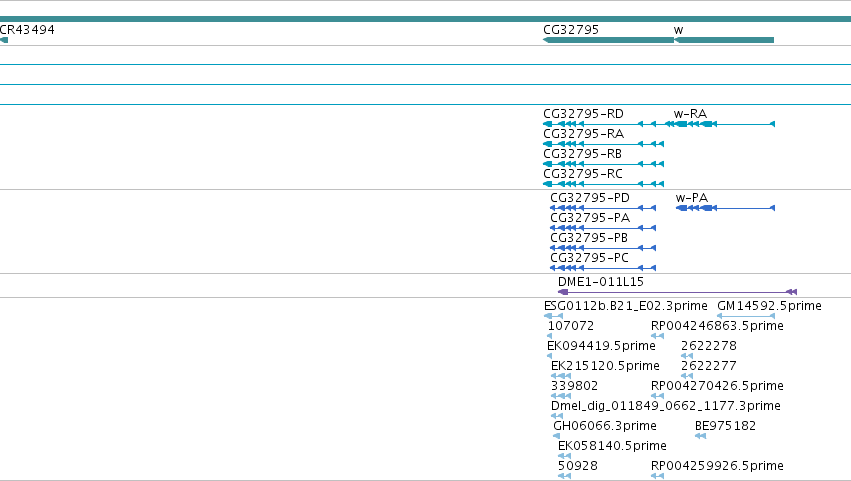Click the w gene feature bar
The height and width of the screenshot is (481, 851).
pos(724,40)
